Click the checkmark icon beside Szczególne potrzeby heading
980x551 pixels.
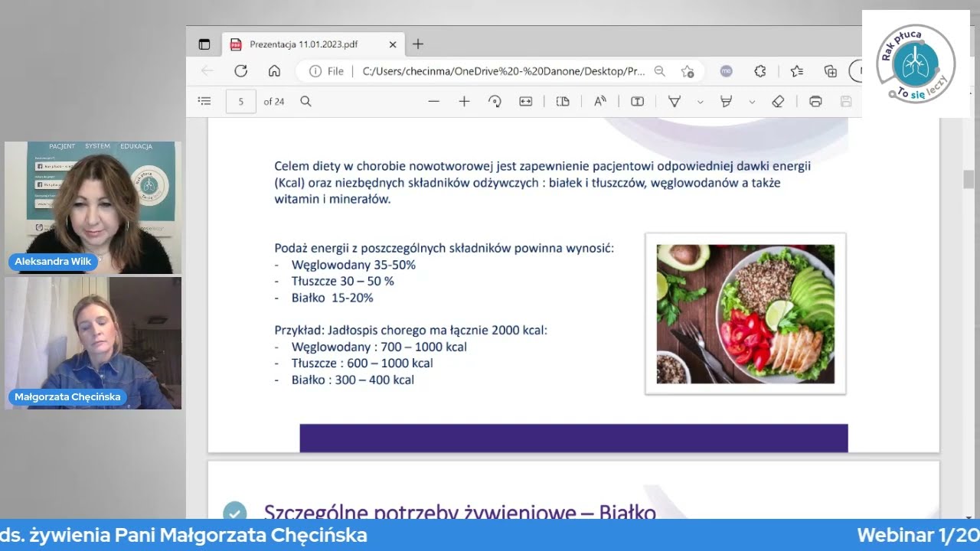(234, 512)
